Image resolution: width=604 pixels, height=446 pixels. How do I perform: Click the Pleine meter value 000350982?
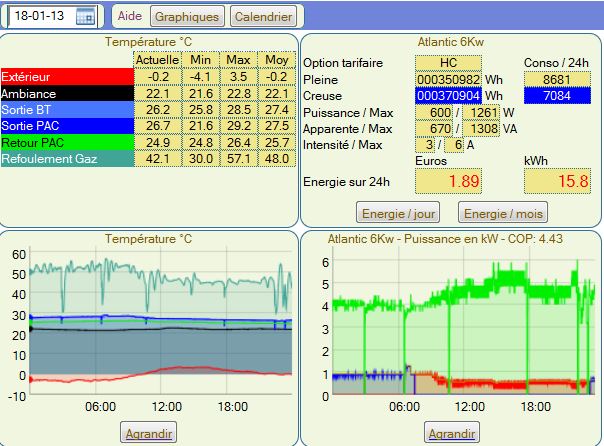pyautogui.click(x=449, y=79)
